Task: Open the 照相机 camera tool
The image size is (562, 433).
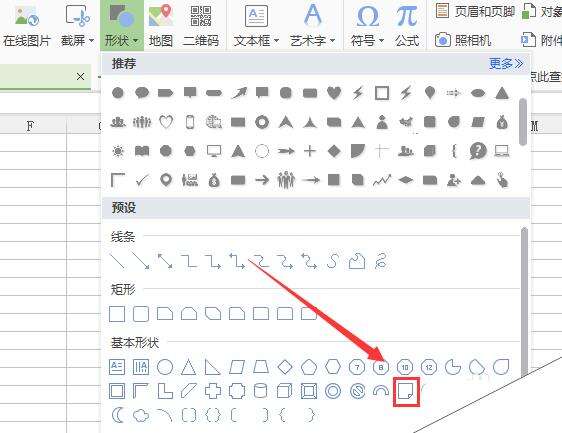Action: click(x=463, y=40)
